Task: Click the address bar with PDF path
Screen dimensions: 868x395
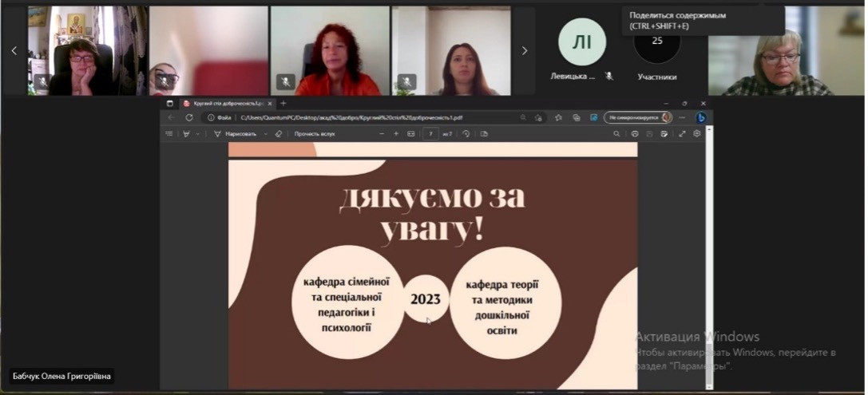Action: point(351,117)
